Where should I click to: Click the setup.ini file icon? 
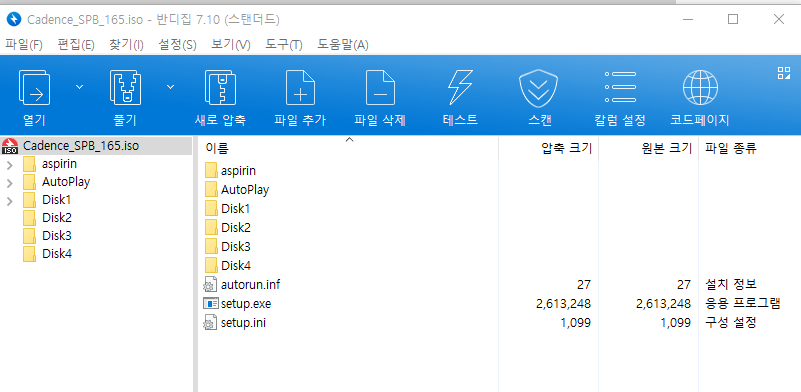coord(210,323)
